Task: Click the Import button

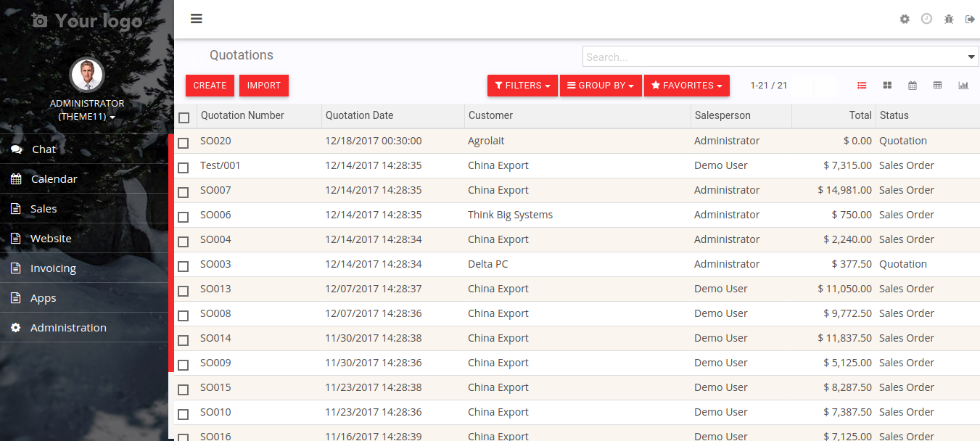Action: 264,86
